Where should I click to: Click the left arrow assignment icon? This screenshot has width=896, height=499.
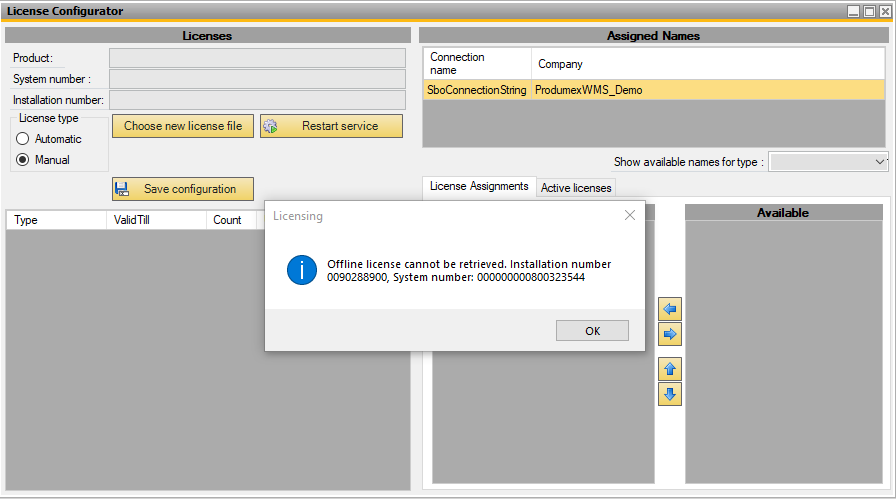670,309
